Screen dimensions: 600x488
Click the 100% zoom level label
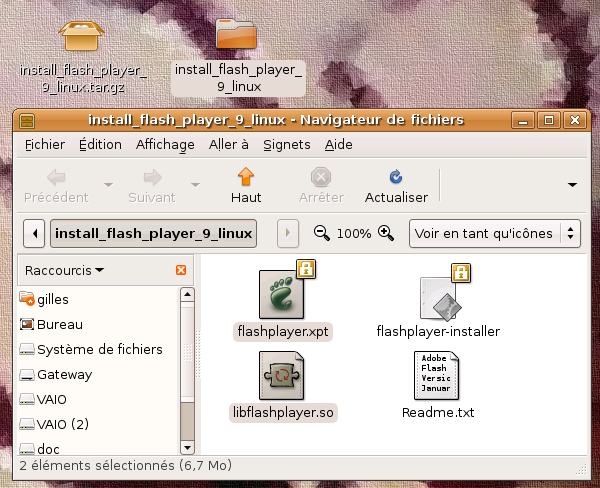(354, 233)
